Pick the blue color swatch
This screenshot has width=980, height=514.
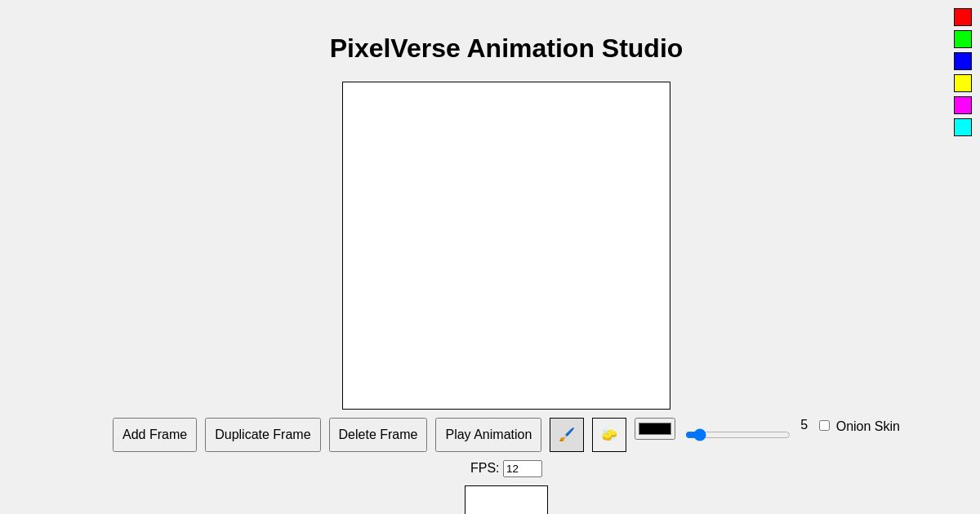[x=963, y=61]
